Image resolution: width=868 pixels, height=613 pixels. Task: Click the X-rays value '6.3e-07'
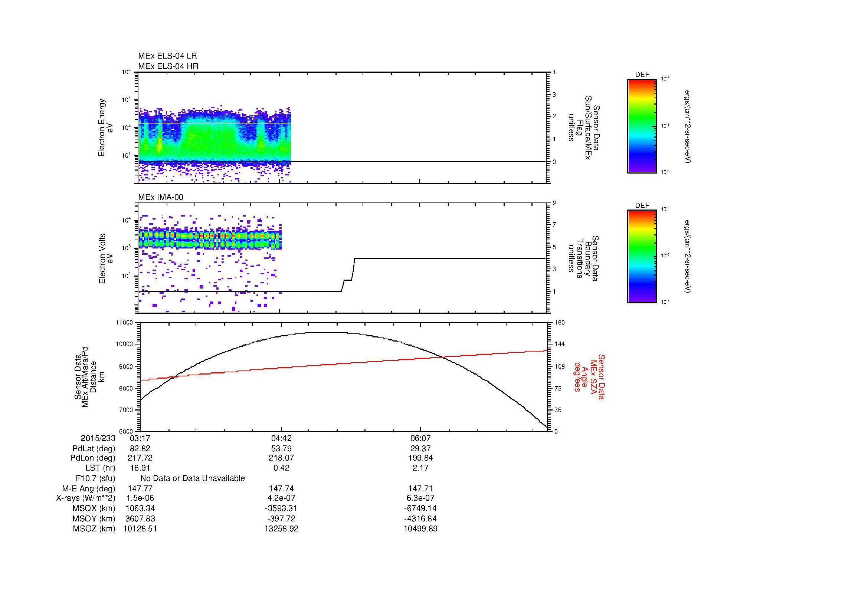[420, 498]
